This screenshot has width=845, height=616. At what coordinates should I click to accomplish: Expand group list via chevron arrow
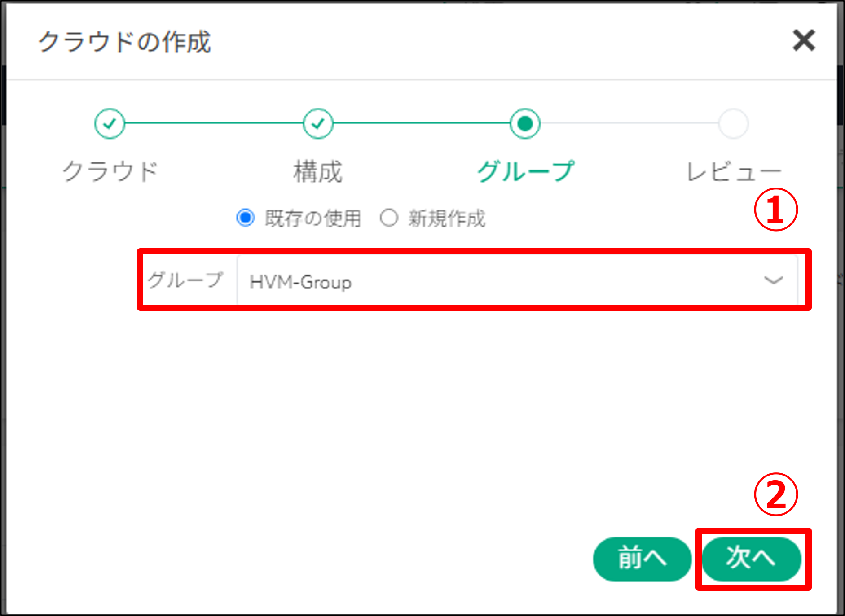pyautogui.click(x=773, y=281)
